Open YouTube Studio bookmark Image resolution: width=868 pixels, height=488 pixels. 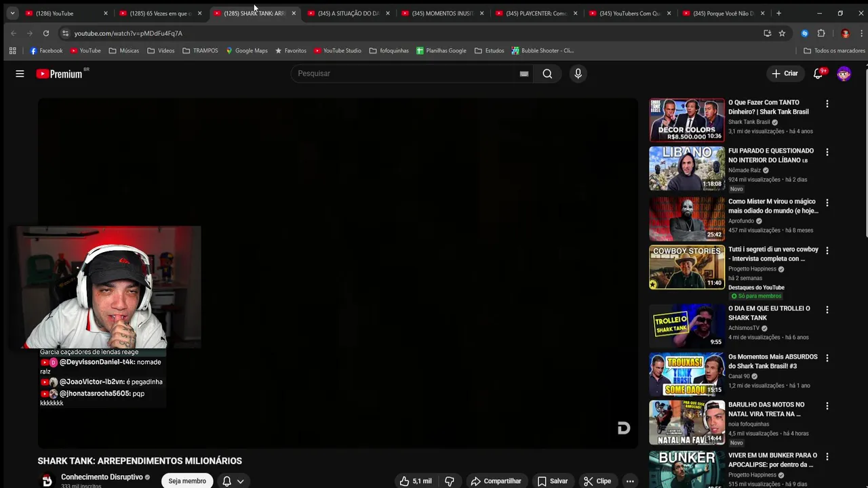click(x=337, y=50)
